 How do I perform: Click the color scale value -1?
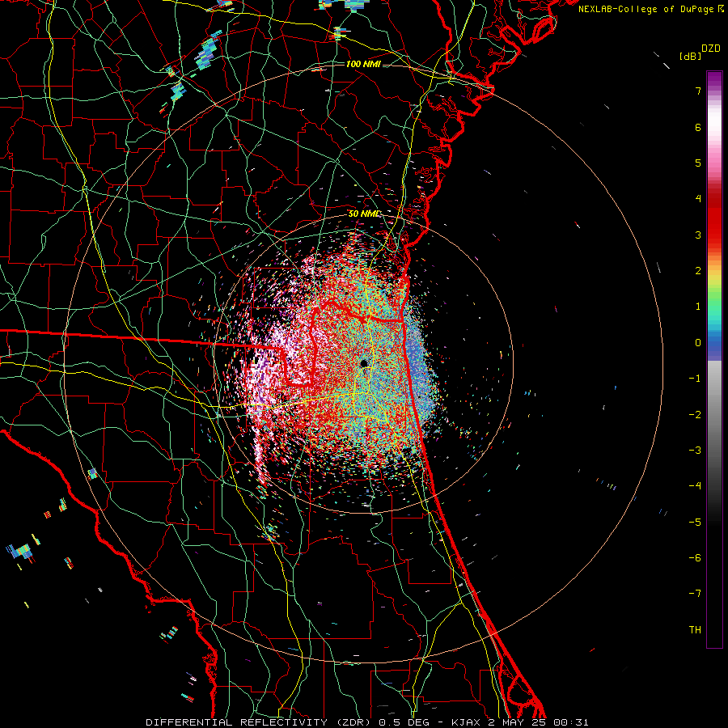[695, 379]
